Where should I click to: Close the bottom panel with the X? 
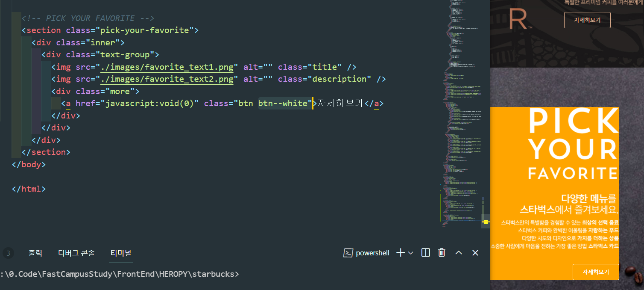[x=475, y=253]
